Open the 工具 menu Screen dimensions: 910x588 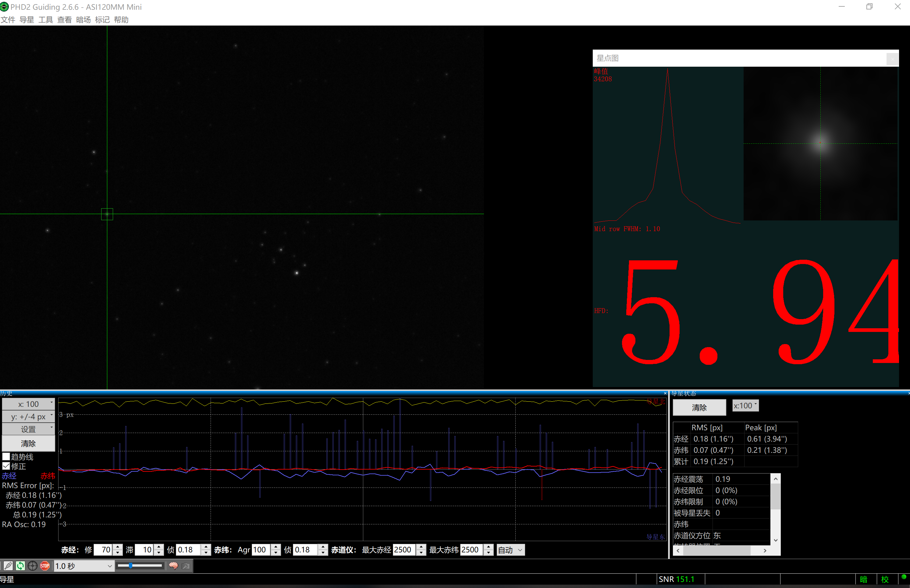point(45,20)
